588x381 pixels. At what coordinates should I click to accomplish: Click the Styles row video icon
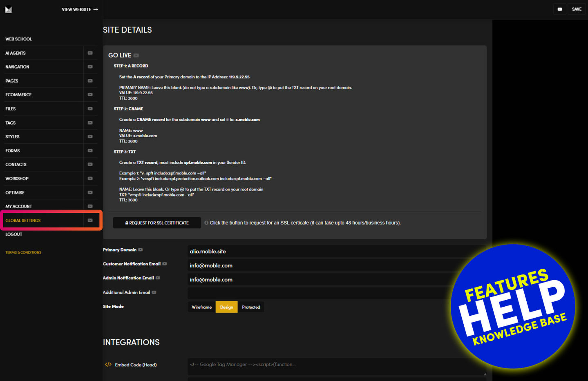click(x=90, y=137)
